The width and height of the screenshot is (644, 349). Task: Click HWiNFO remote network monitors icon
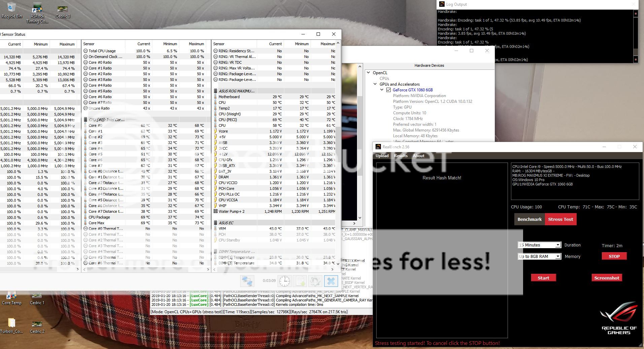tap(247, 281)
